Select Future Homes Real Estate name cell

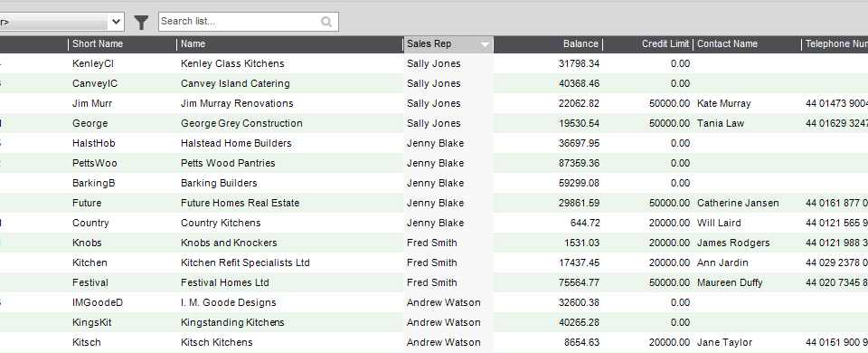(x=241, y=204)
